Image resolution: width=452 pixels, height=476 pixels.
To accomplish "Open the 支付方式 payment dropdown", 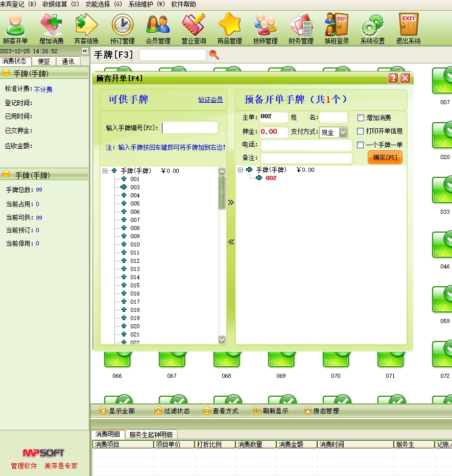I will click(343, 132).
